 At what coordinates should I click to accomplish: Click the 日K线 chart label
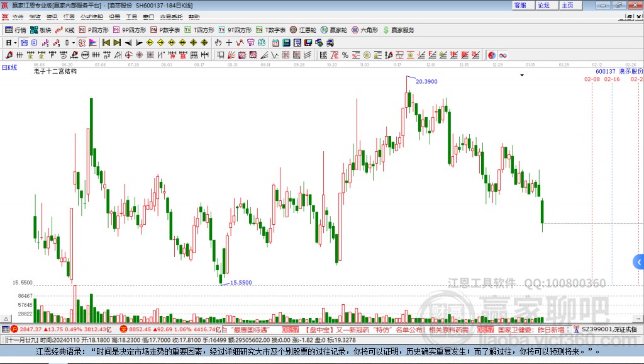(9, 67)
